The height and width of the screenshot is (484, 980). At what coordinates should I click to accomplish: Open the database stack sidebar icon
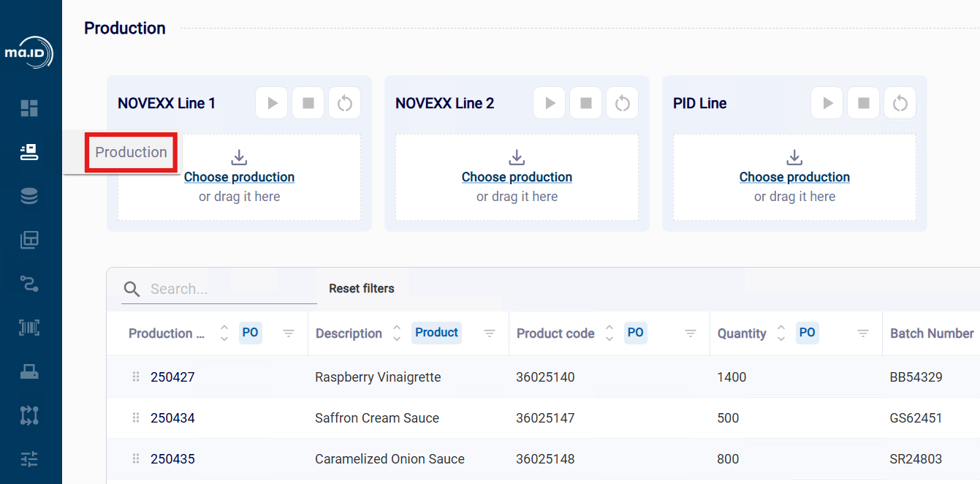coord(29,196)
